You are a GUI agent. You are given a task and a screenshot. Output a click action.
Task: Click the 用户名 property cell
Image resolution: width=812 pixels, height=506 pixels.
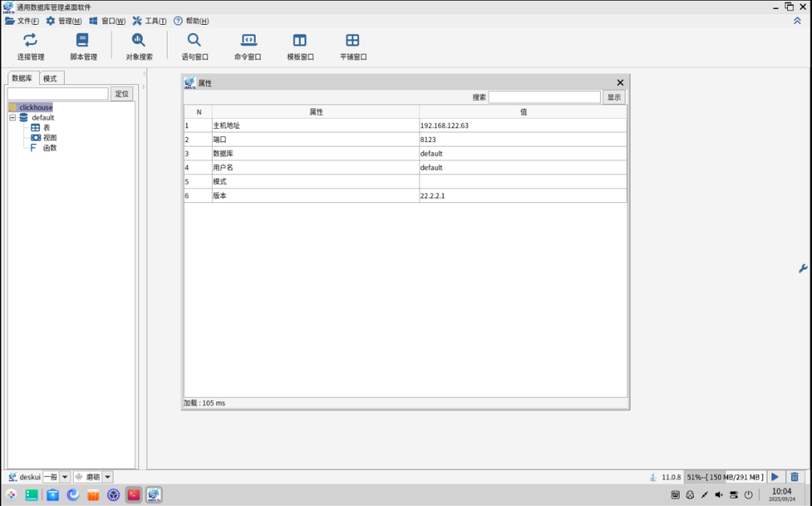coord(316,167)
